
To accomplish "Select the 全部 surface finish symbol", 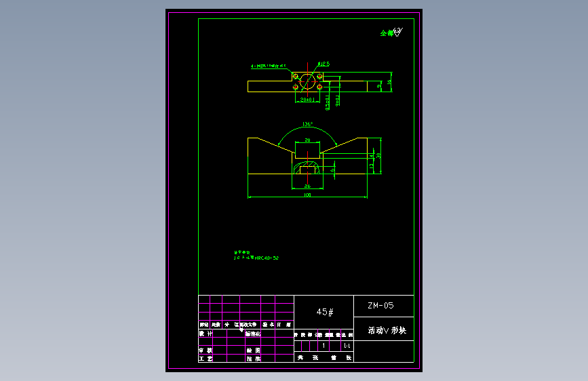I will (x=391, y=33).
